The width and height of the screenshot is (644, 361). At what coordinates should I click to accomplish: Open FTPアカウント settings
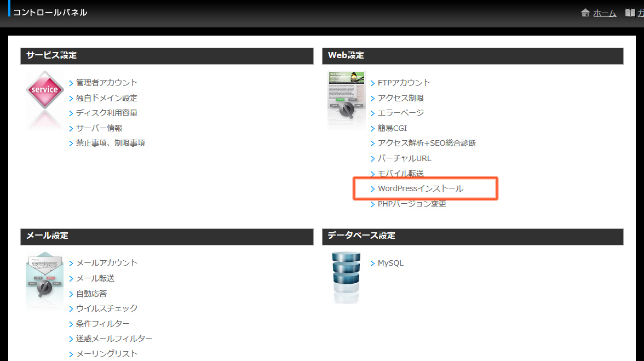click(x=404, y=83)
